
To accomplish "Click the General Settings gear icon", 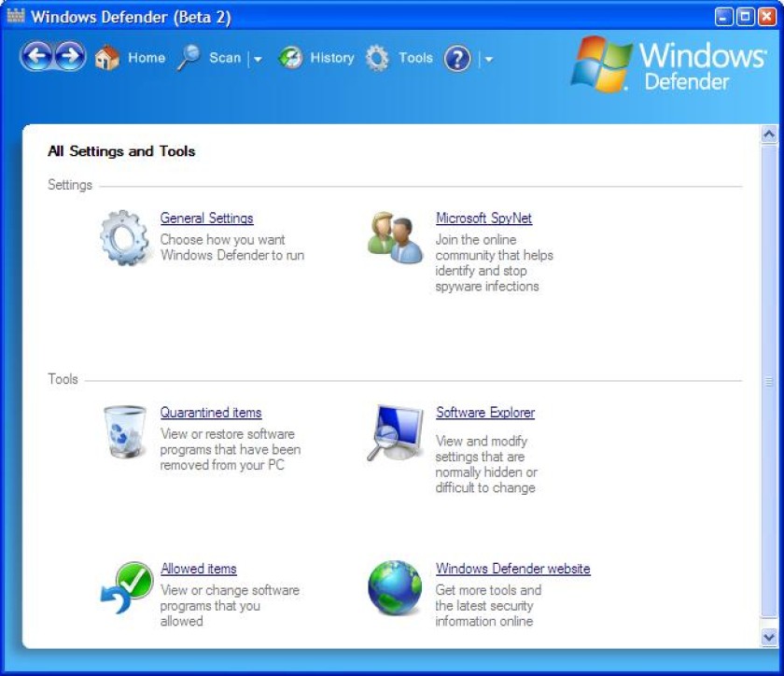I will 124,238.
